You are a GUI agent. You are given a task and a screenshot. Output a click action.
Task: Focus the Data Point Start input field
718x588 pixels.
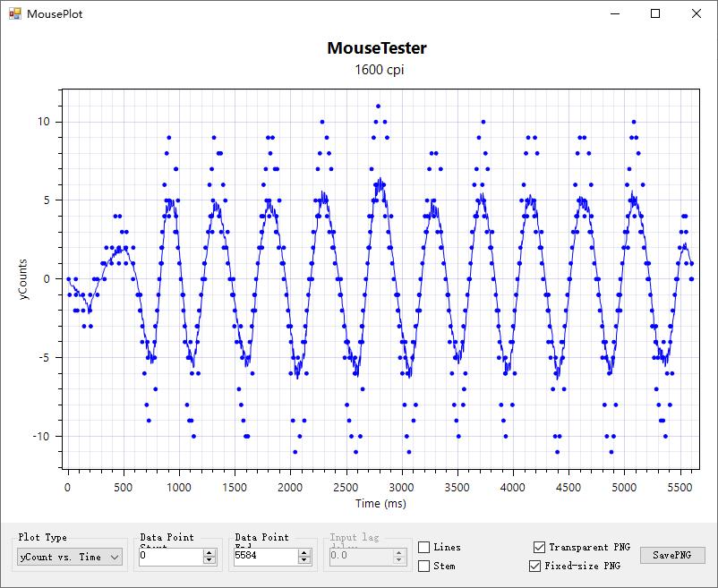point(170,557)
